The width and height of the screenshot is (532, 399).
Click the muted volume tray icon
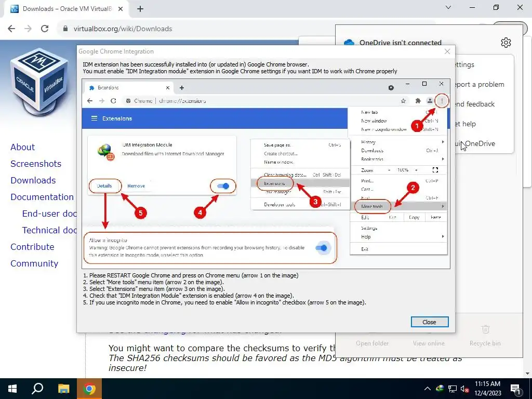[465, 389]
